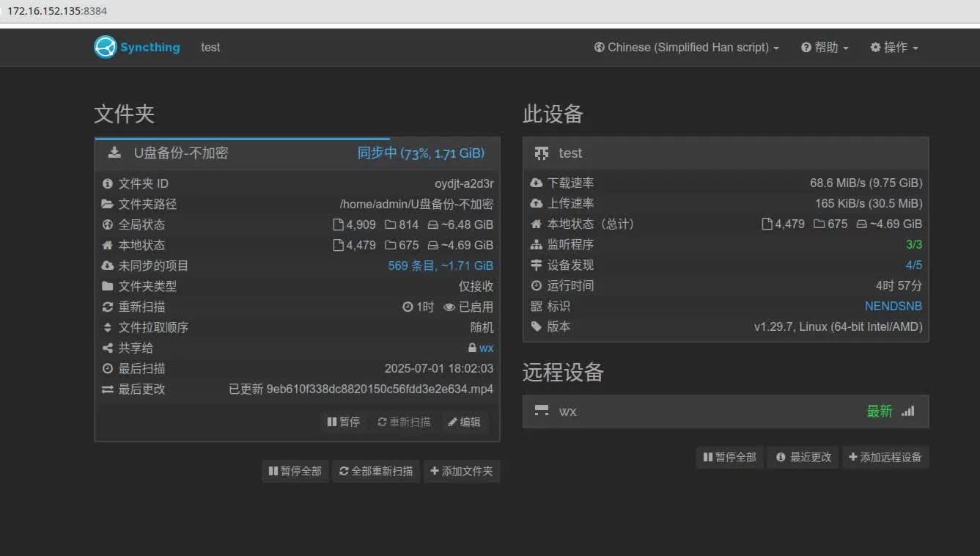This screenshot has width=980, height=556.
Task: Click the 最新 up-to-date status of wx
Action: [x=880, y=411]
